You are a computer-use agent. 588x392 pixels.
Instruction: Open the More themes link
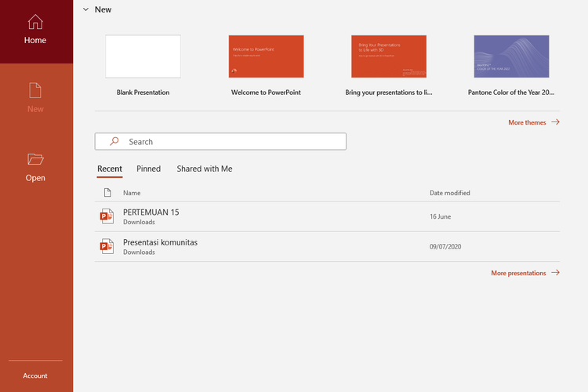527,122
